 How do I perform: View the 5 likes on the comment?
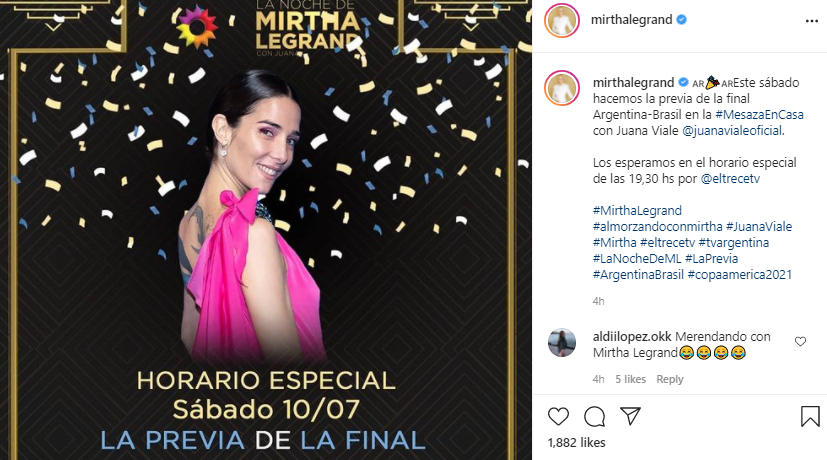tap(630, 379)
